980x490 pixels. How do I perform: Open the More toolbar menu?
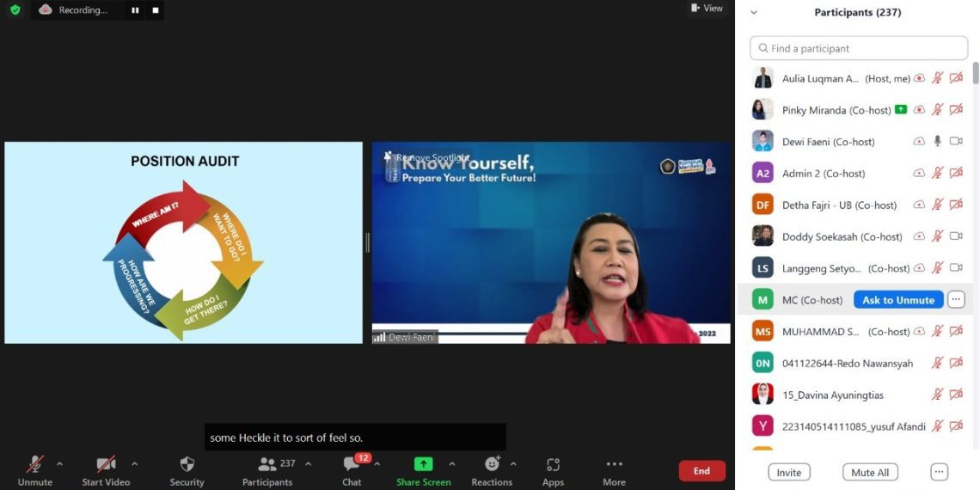coord(615,470)
